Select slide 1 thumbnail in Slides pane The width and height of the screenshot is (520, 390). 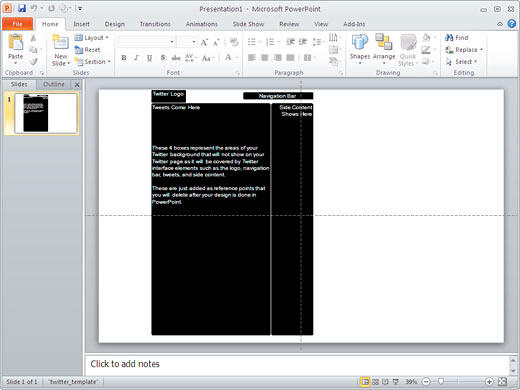coord(46,113)
